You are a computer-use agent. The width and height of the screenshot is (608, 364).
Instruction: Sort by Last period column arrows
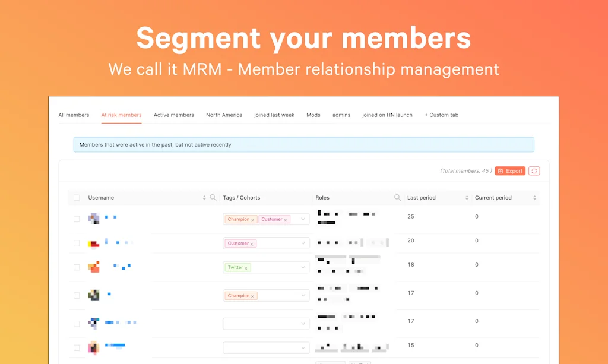[x=467, y=198]
